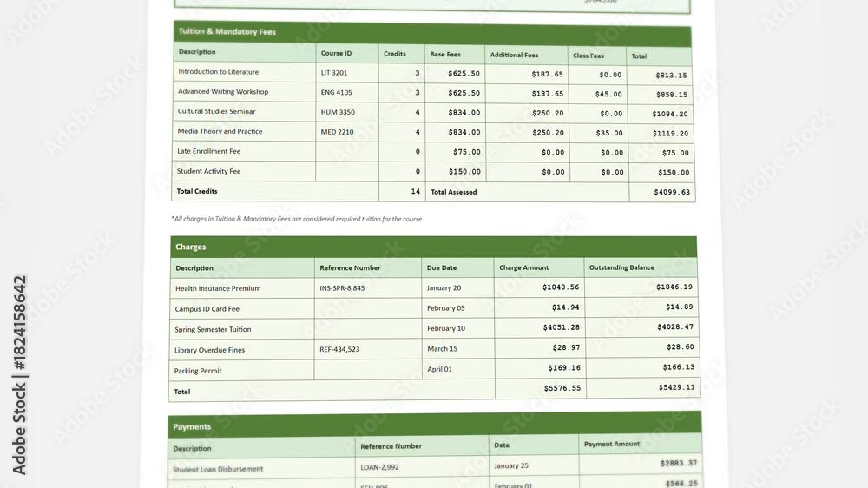Click the Payment Amount column header
This screenshot has width=868, height=488.
612,444
